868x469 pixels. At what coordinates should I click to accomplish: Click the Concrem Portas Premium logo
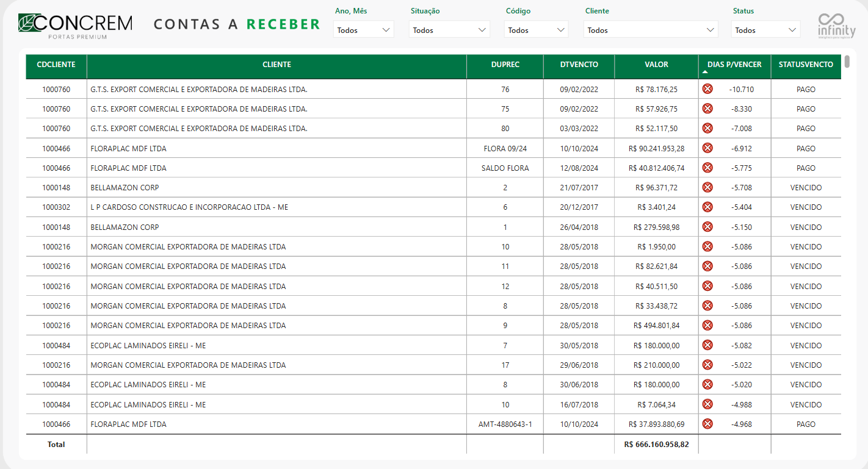[x=75, y=26]
